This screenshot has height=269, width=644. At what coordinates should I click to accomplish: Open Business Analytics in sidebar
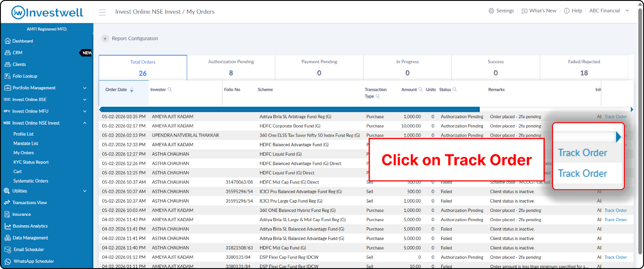tap(30, 226)
